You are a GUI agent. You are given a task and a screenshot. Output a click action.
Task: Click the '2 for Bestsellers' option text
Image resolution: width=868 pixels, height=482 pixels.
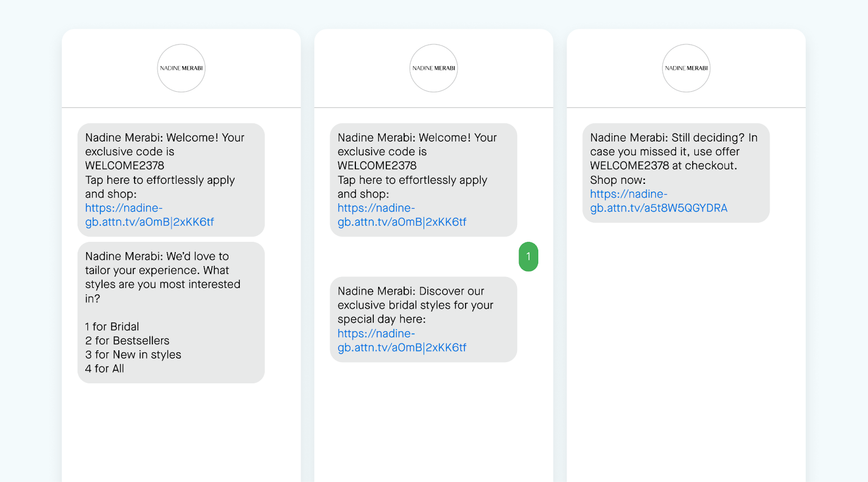127,340
